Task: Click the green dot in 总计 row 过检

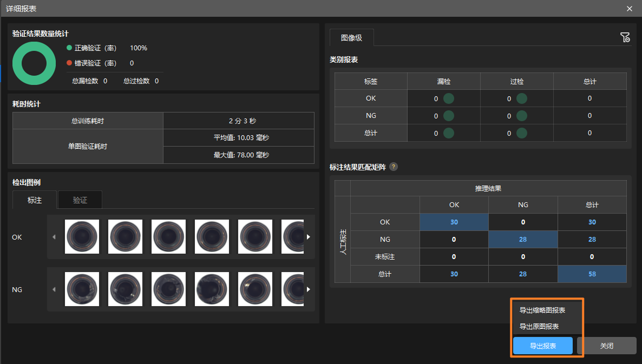Action: point(522,133)
